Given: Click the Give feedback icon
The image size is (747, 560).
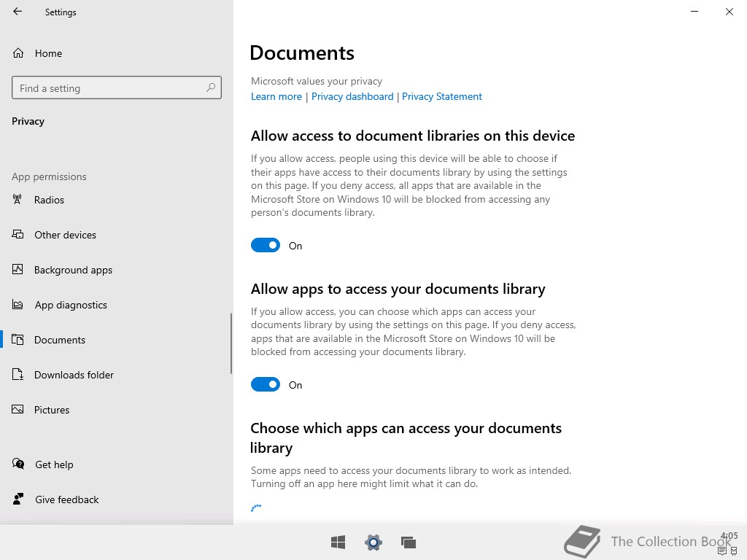Looking at the screenshot, I should pyautogui.click(x=18, y=499).
